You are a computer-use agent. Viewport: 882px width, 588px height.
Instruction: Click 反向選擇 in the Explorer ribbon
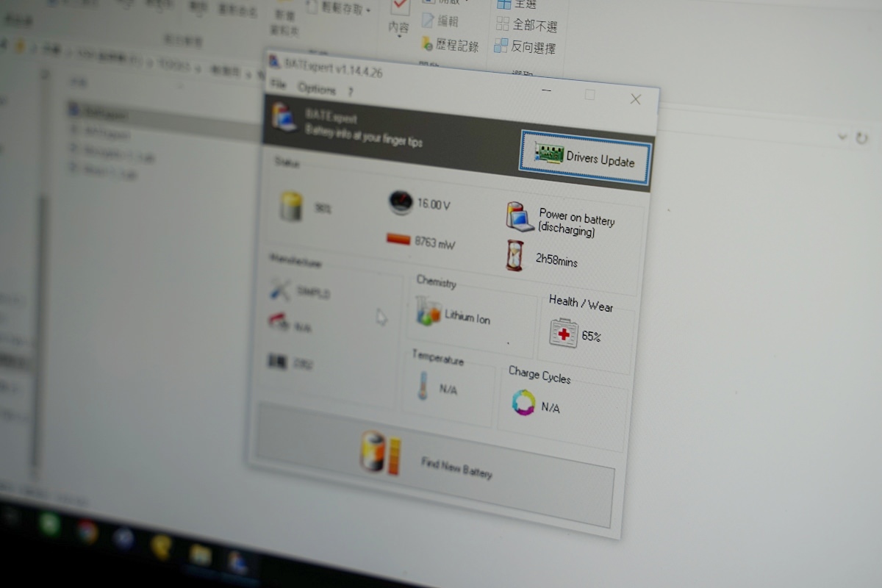(525, 47)
